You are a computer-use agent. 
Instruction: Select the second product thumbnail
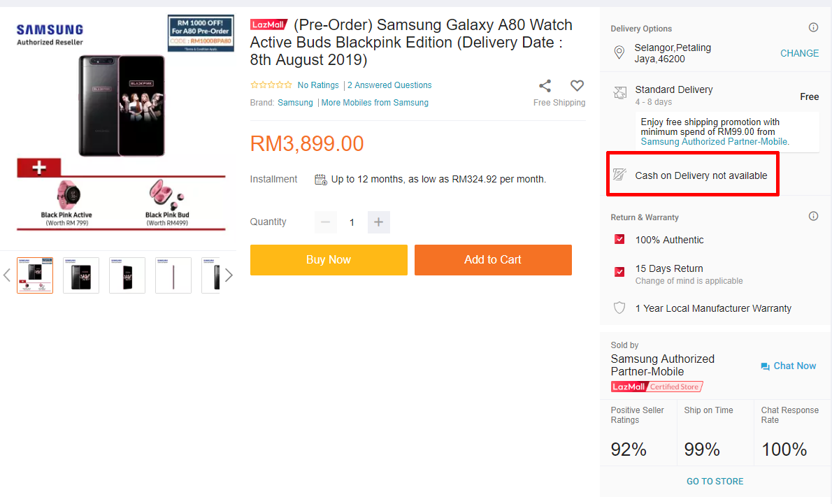tap(81, 275)
